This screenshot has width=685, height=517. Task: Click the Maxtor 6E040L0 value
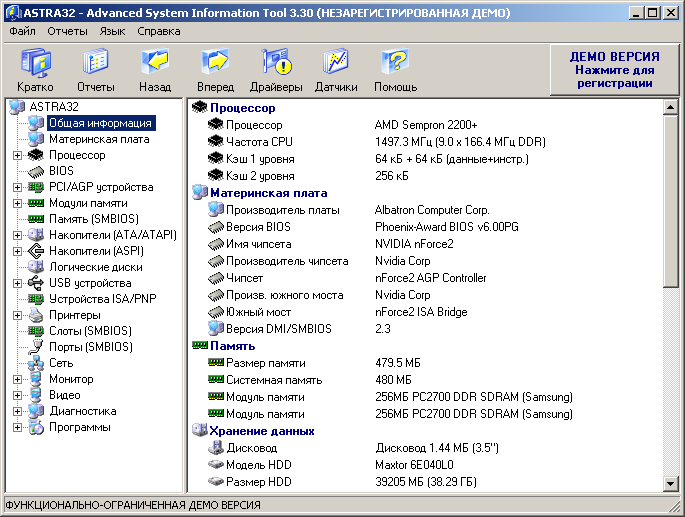tap(414, 465)
